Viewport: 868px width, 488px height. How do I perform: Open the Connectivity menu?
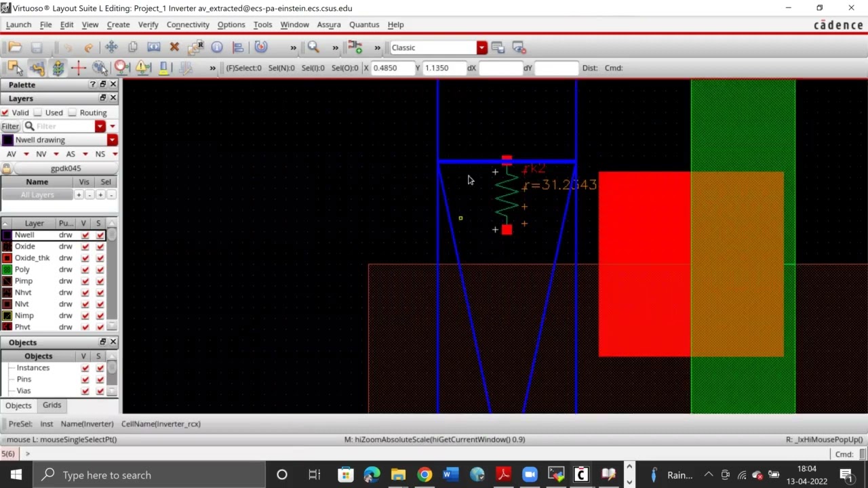188,24
